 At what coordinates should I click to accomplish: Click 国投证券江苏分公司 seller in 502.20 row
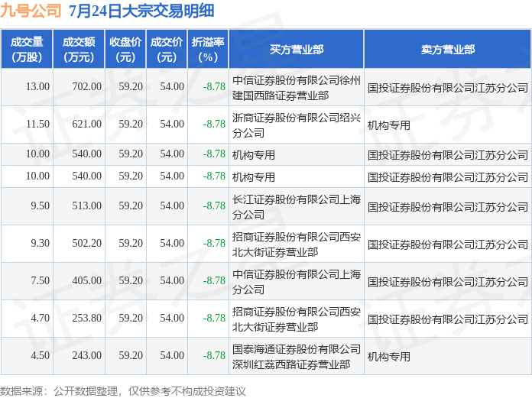(x=448, y=244)
